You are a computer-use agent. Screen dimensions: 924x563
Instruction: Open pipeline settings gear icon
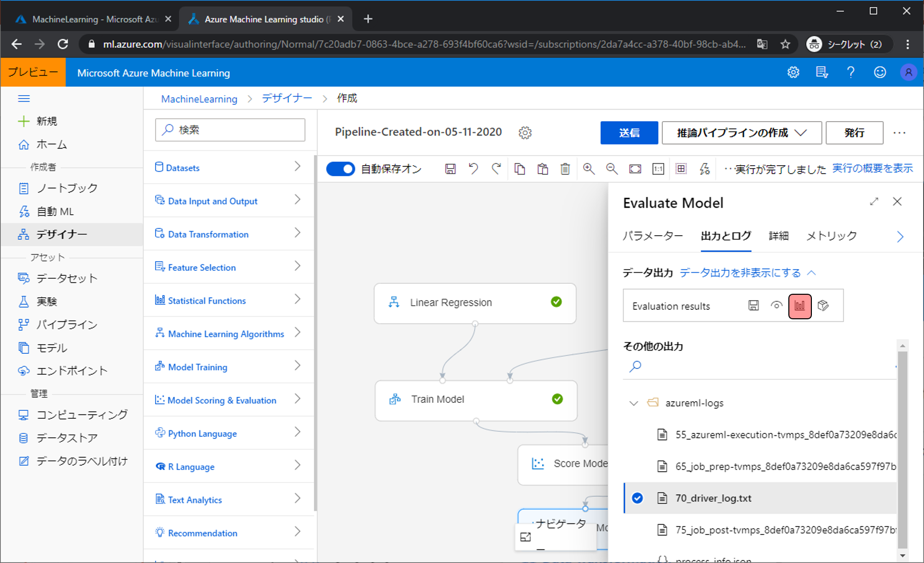pos(525,133)
